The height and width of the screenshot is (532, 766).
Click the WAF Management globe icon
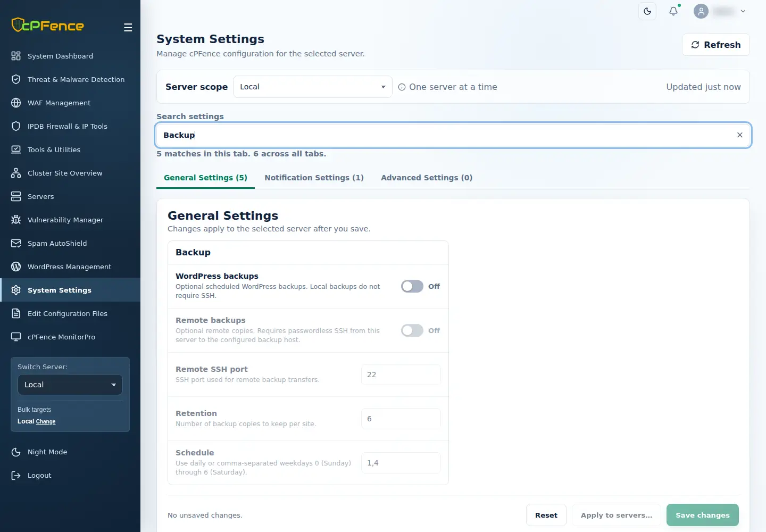[16, 103]
